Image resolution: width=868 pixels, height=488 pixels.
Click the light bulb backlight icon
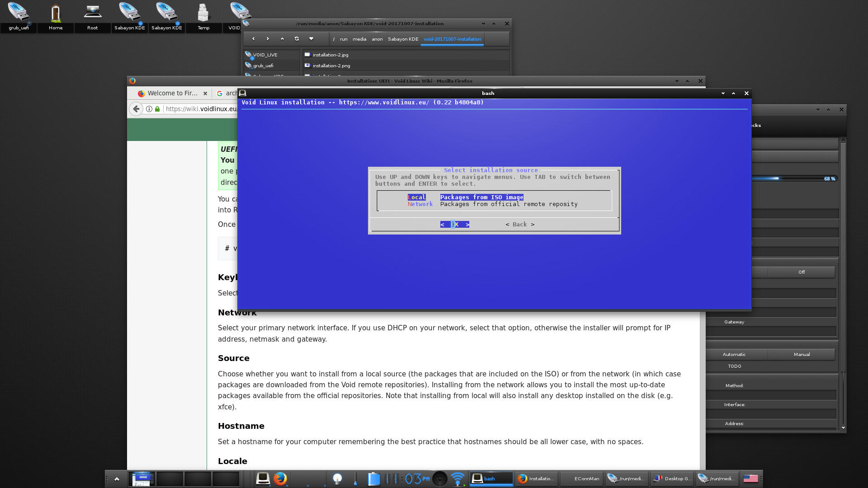point(337,479)
